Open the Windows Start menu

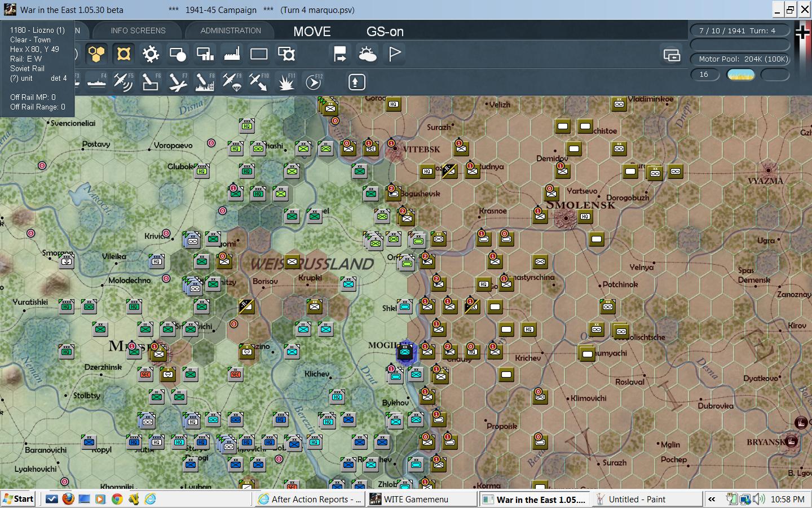coord(18,499)
